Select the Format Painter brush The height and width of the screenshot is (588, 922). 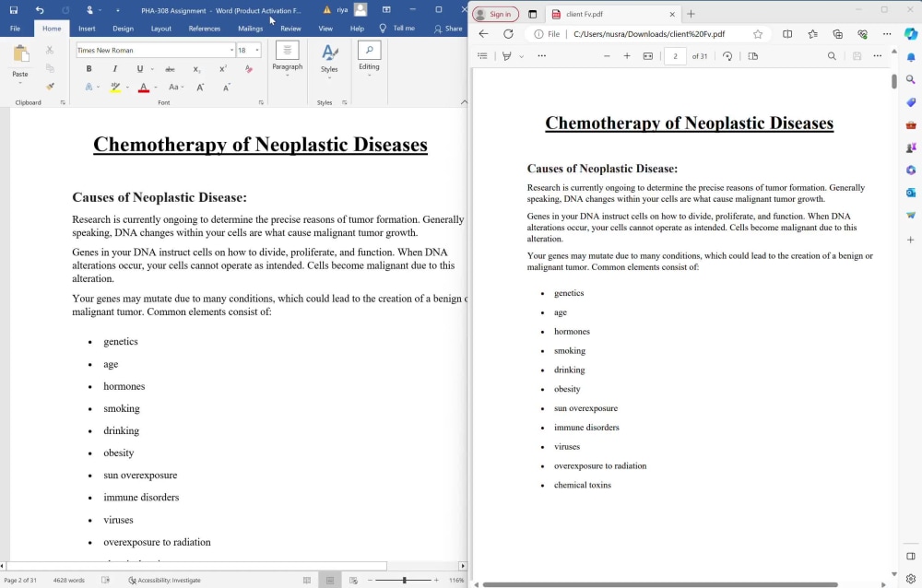(x=51, y=87)
